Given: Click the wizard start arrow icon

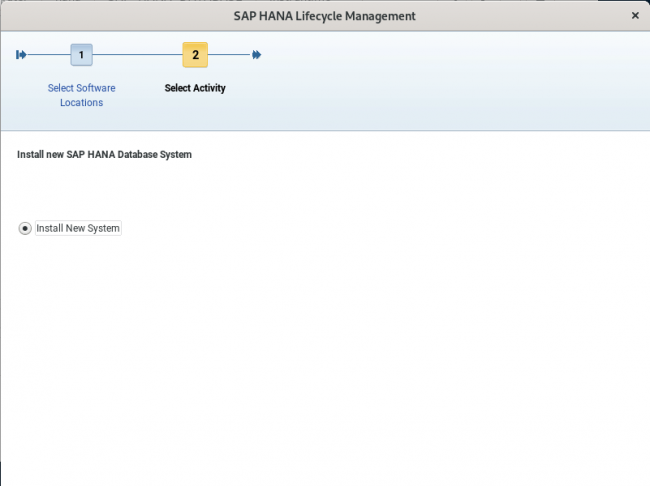Looking at the screenshot, I should pyautogui.click(x=21, y=55).
